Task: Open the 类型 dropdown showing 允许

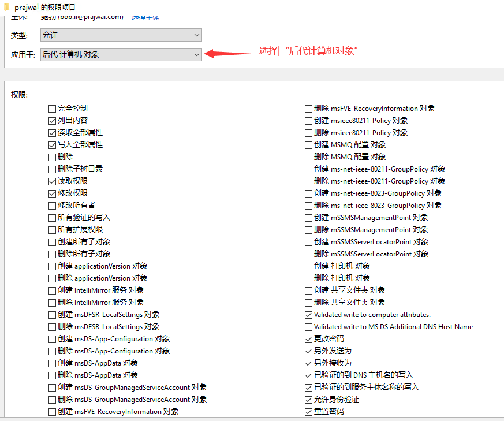Action: coord(121,35)
